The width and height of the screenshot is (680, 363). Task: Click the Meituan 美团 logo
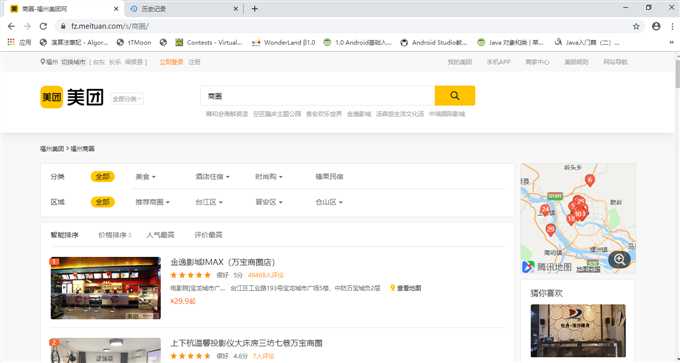click(x=72, y=97)
